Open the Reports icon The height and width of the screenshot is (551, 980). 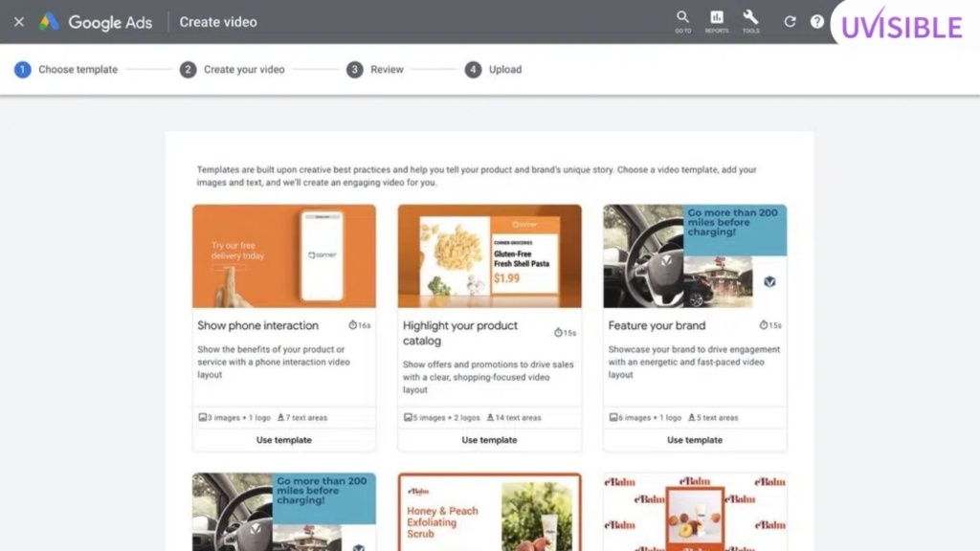pos(716,19)
